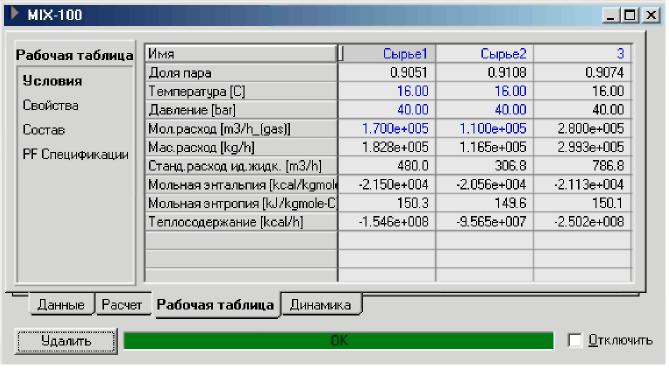Click the mass flow value 1.828e+005

387,147
